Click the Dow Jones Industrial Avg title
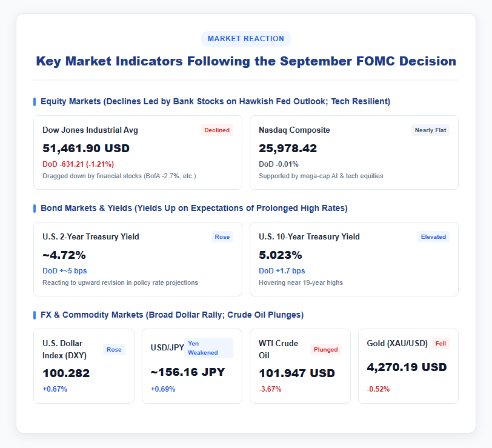Viewport: 492px width, 448px height. (90, 130)
